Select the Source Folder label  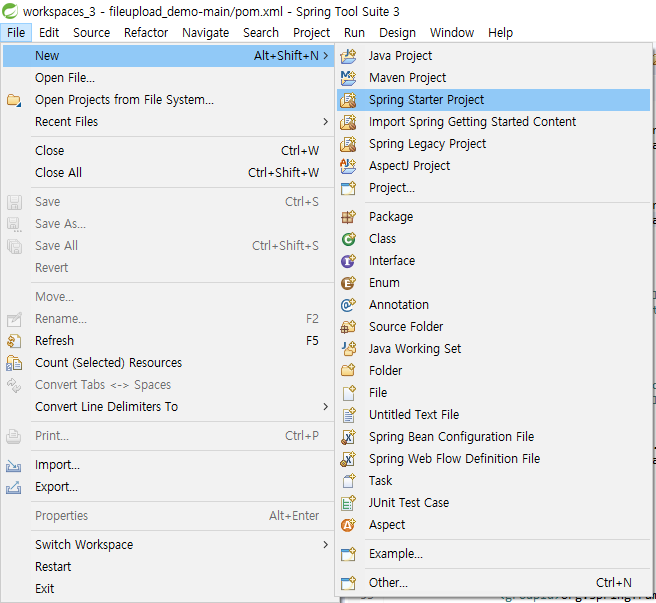click(406, 327)
